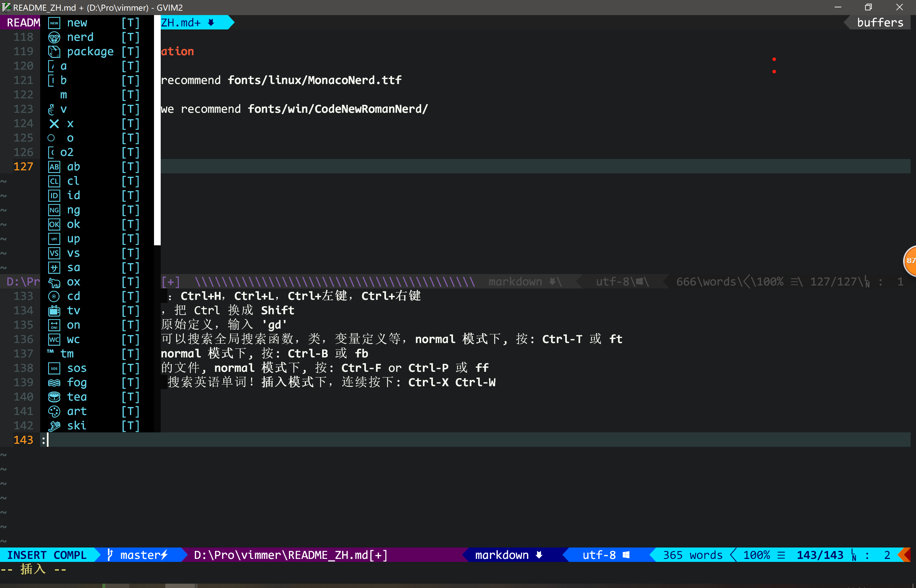The height and width of the screenshot is (588, 916).
Task: Click the '365 words' count
Action: click(x=693, y=555)
